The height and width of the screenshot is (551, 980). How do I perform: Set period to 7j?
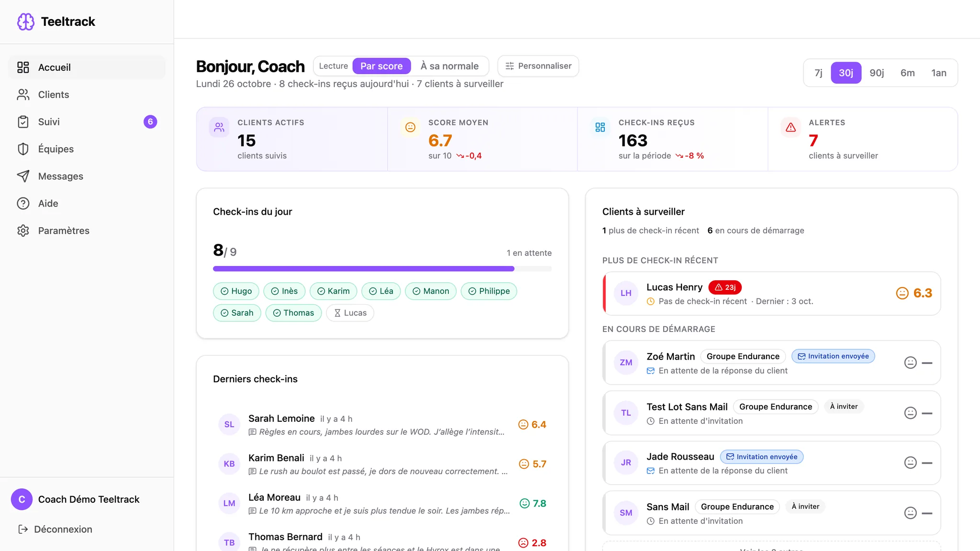click(x=818, y=73)
